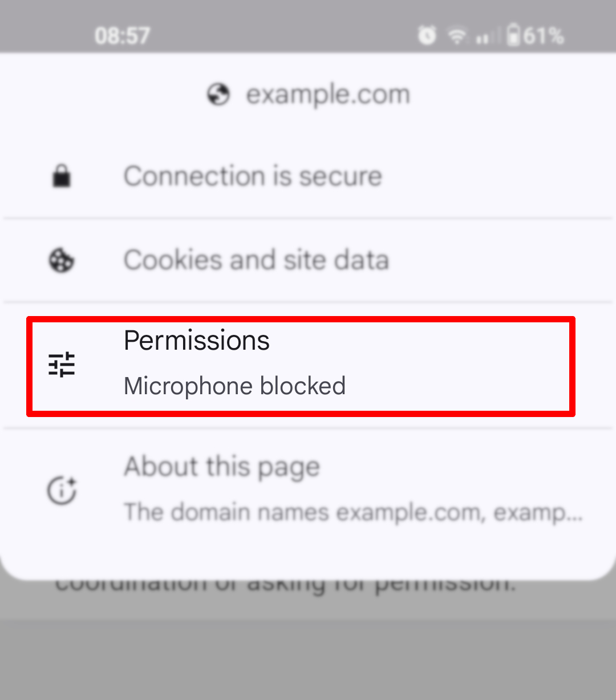Tap the Permissions sliders icon

click(x=62, y=365)
